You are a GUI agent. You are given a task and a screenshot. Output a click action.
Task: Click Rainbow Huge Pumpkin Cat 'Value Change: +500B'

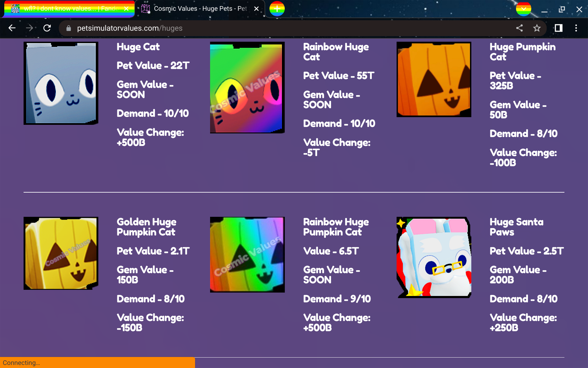point(337,323)
